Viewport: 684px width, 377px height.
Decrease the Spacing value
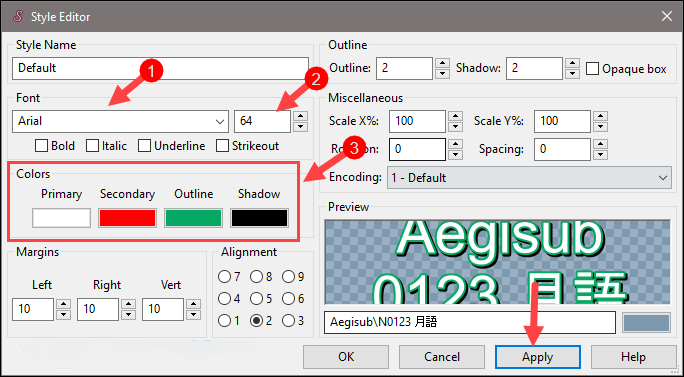coord(601,155)
